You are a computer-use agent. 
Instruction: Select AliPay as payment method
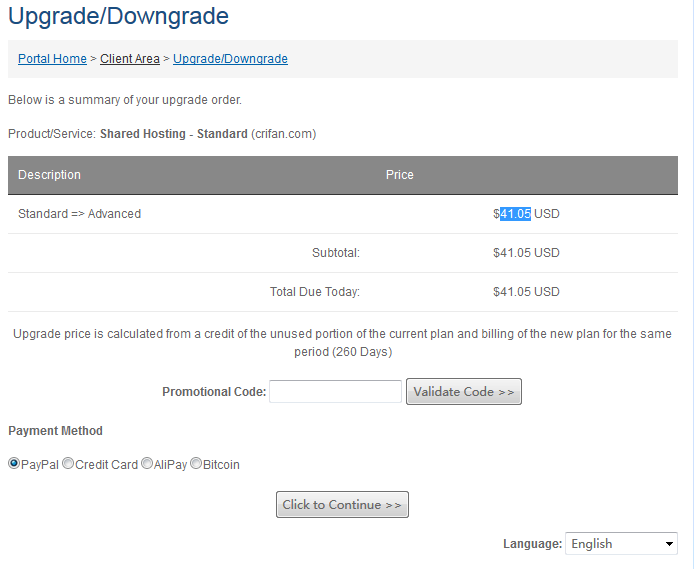[147, 464]
